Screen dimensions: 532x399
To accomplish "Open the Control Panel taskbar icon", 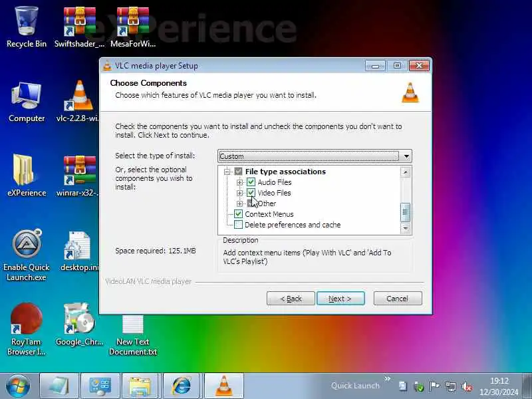I will 100,386.
